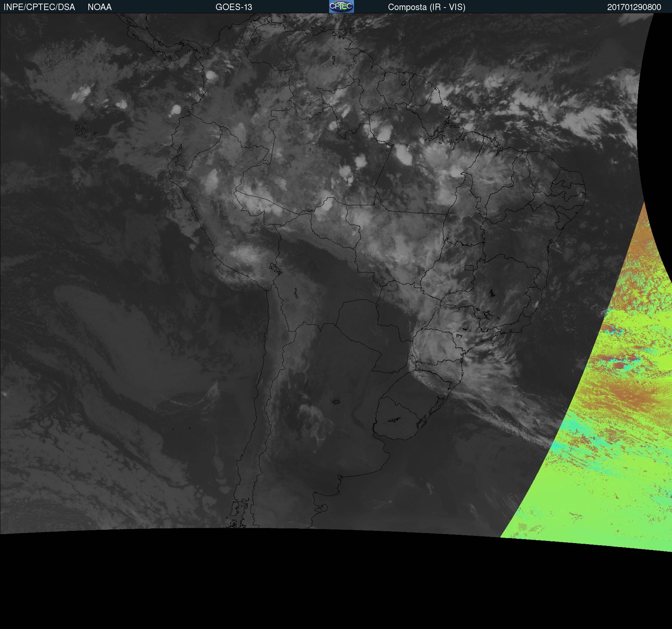
Task: Click the 'GOES-13' satellite label
Action: point(234,7)
